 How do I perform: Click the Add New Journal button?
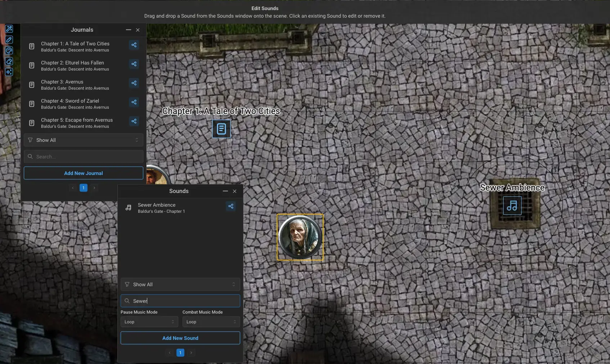[84, 173]
